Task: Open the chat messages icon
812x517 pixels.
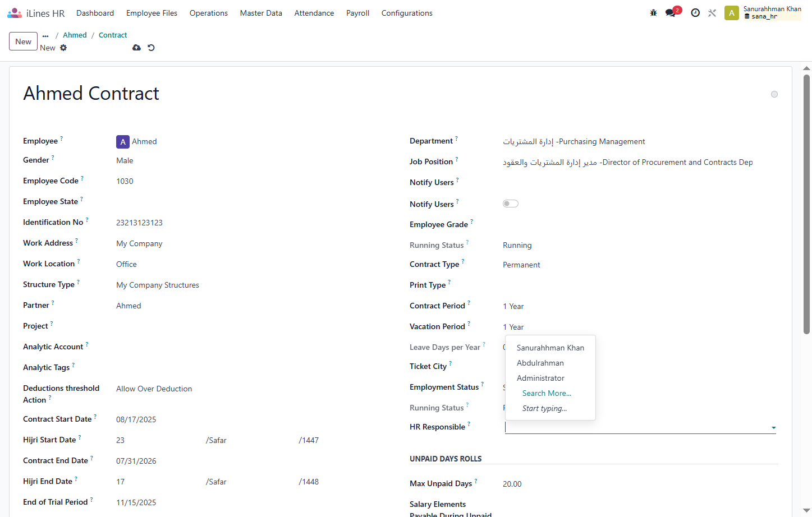Action: 670,13
